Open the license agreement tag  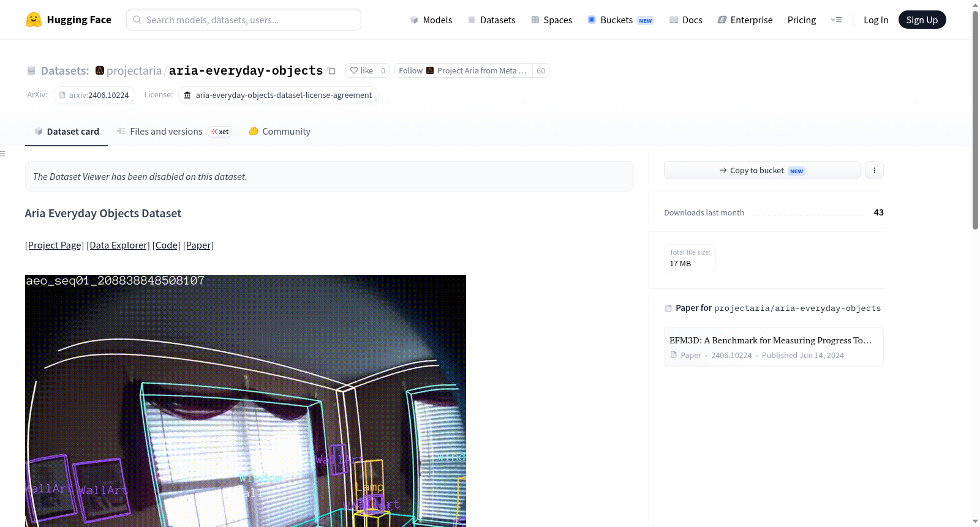(x=278, y=95)
